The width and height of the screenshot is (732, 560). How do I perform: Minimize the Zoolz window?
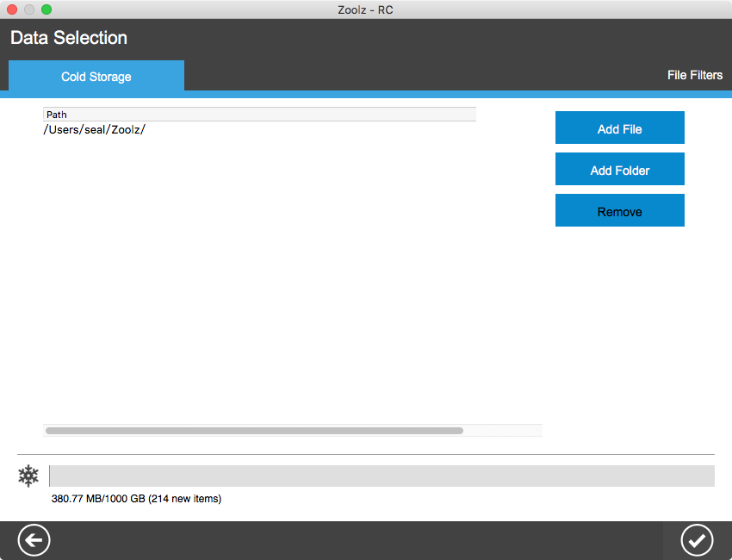pos(29,9)
